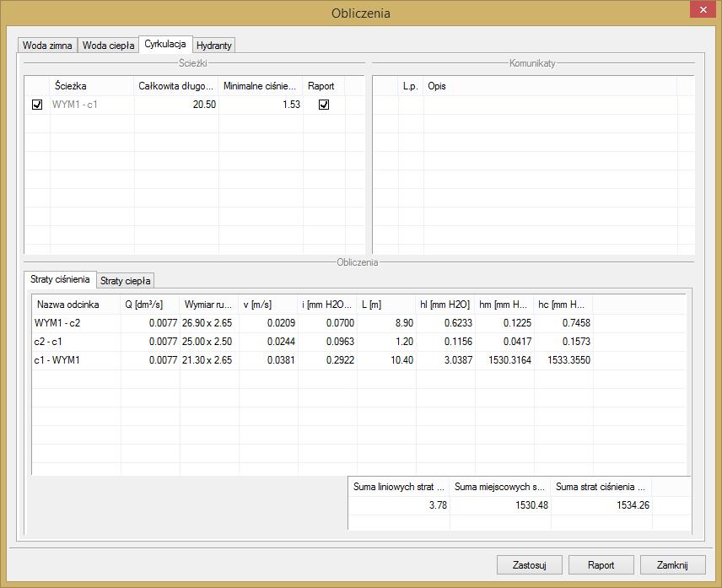Close the Obliczenia dialog with X
This screenshot has height=588, width=722.
pos(703,9)
